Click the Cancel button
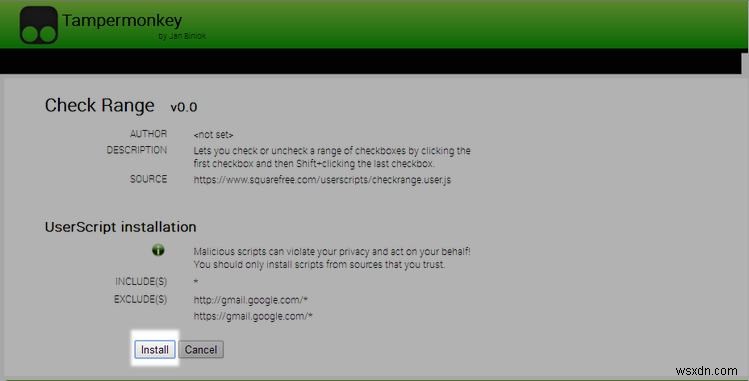This screenshot has height=381, width=749. 201,349
